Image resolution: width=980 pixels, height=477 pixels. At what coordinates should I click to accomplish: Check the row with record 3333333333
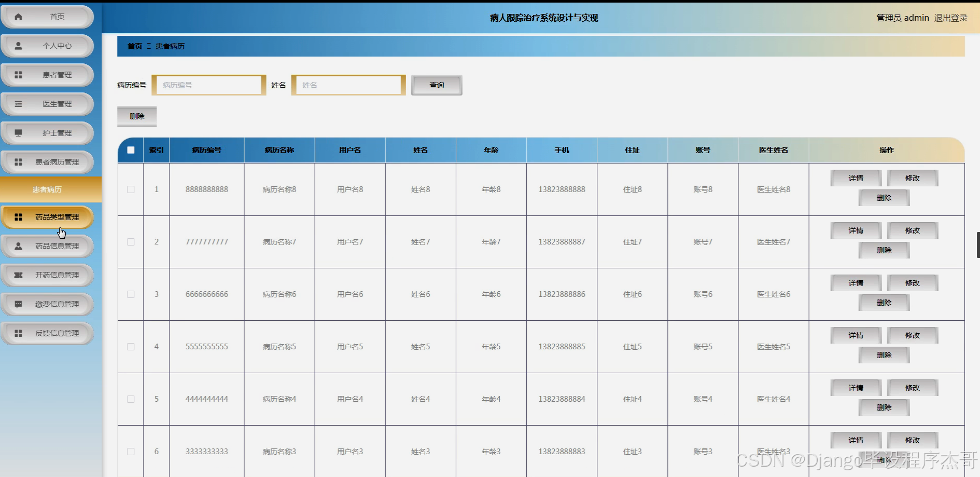point(131,452)
